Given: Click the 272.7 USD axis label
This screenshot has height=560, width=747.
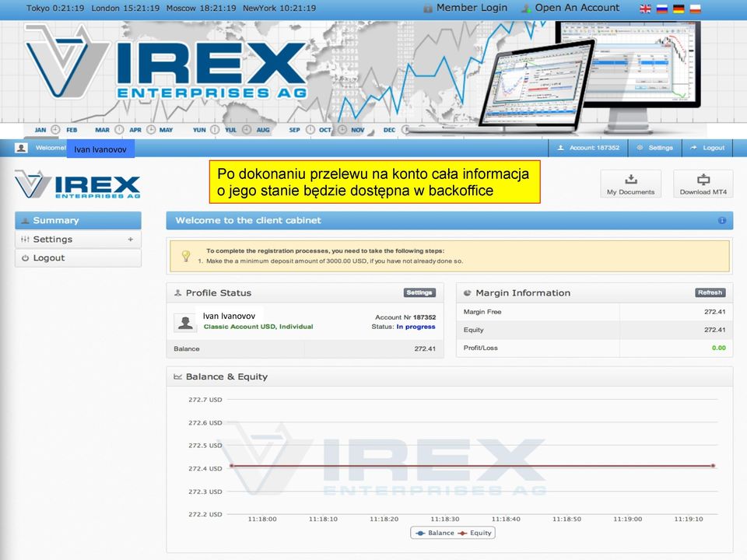Looking at the screenshot, I should (x=205, y=400).
